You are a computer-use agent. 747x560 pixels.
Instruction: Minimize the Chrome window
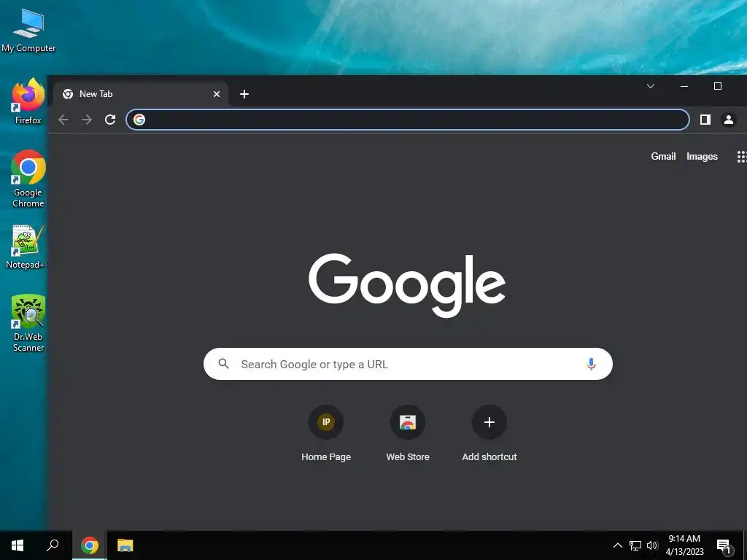684,86
